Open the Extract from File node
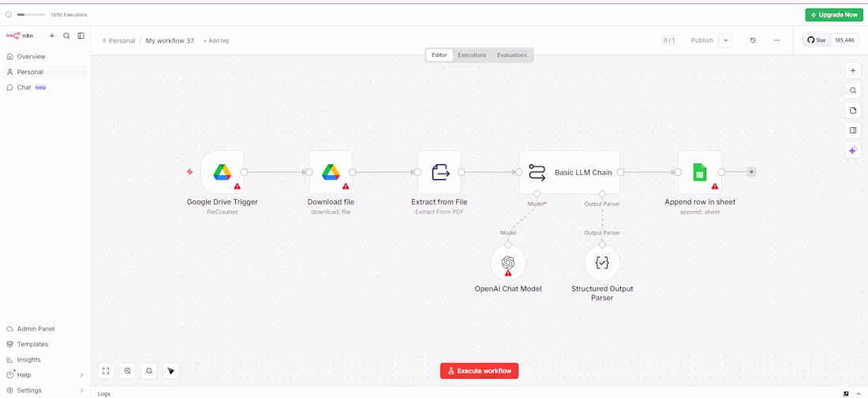The width and height of the screenshot is (868, 398). click(x=440, y=172)
